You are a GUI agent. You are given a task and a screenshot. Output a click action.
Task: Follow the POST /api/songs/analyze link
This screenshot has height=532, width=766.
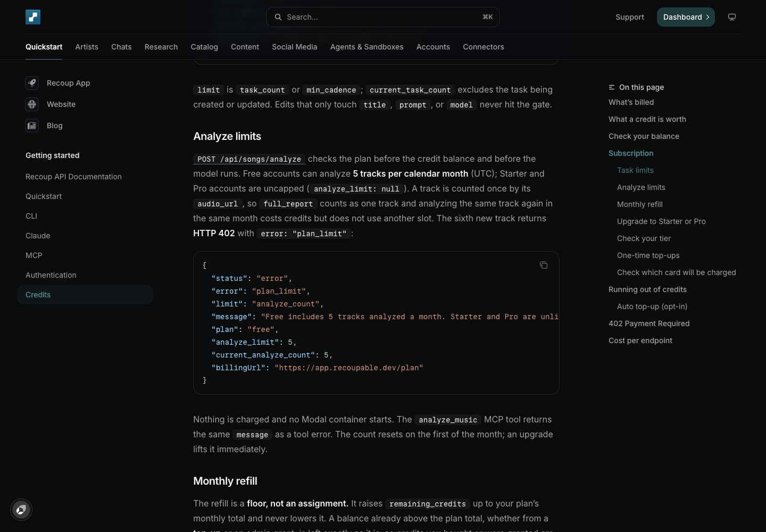click(x=249, y=159)
